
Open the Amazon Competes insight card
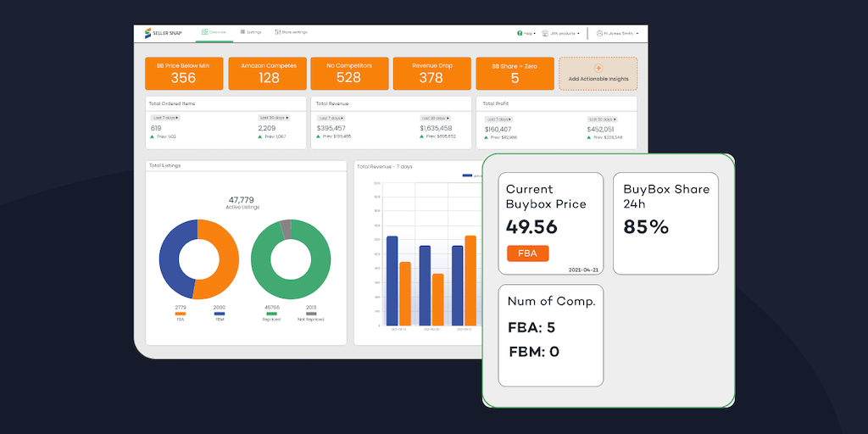(269, 73)
